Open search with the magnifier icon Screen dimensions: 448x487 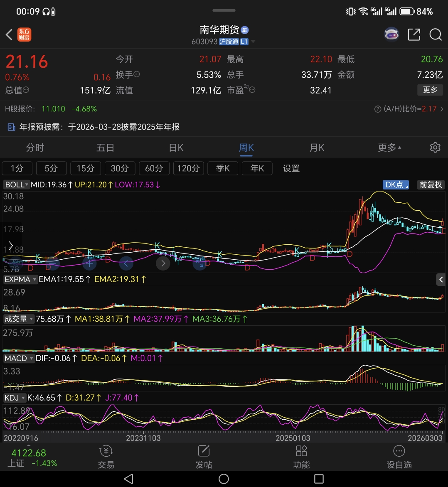[436, 34]
